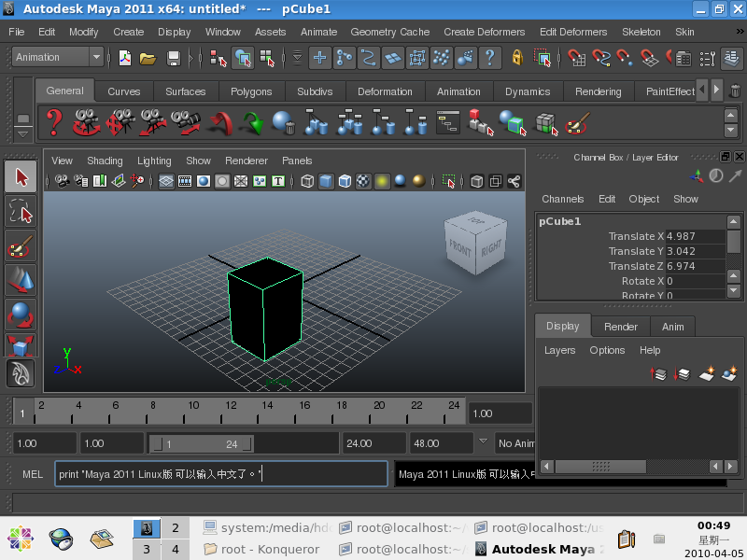Click the hypergraph window shelf icon

tap(448, 122)
